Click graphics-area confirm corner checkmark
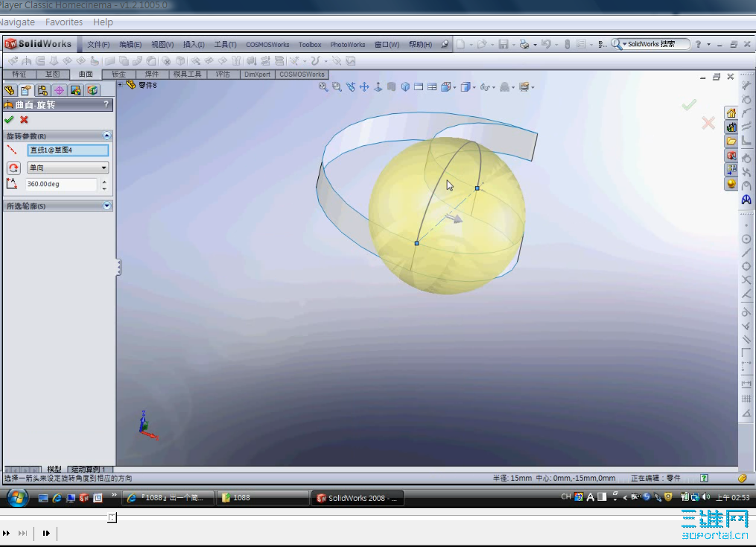Viewport: 756px width, 547px height. 689,104
